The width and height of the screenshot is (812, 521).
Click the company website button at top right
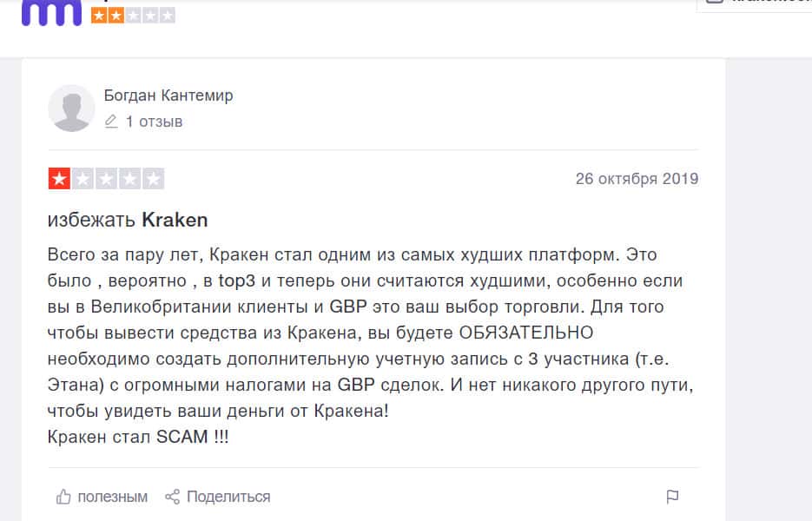(x=754, y=4)
